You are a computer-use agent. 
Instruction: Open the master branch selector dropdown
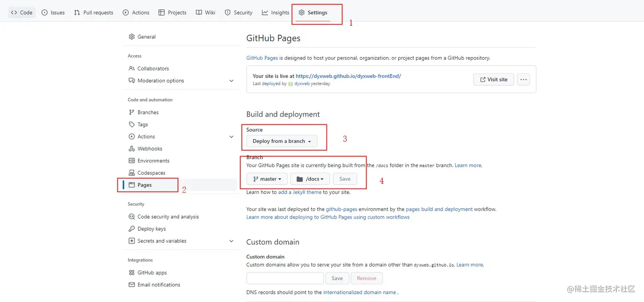(267, 179)
